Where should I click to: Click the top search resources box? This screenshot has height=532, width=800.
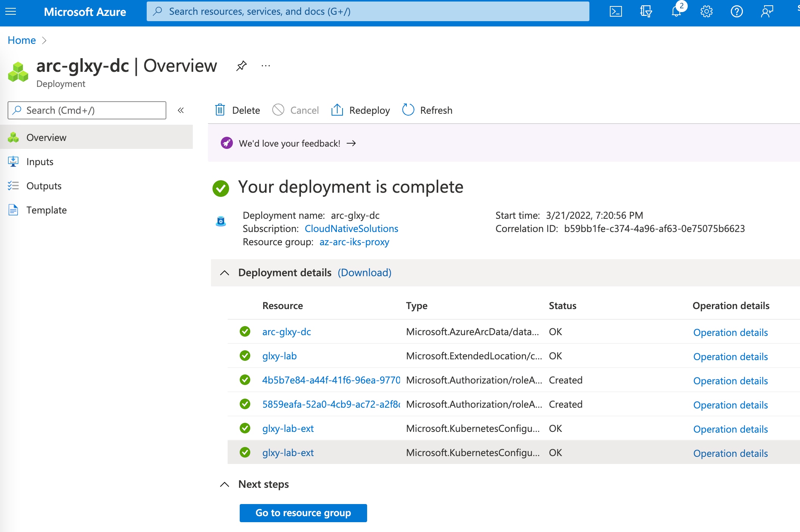coord(368,11)
